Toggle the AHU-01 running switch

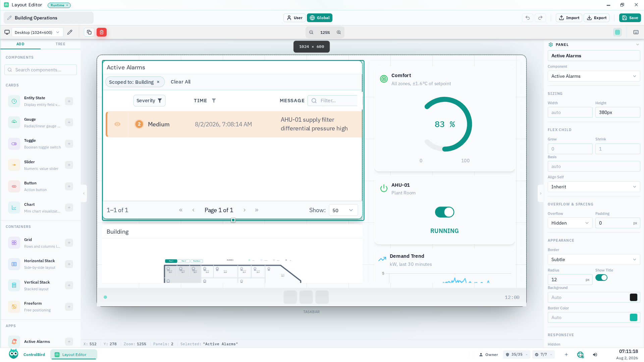[x=444, y=212]
